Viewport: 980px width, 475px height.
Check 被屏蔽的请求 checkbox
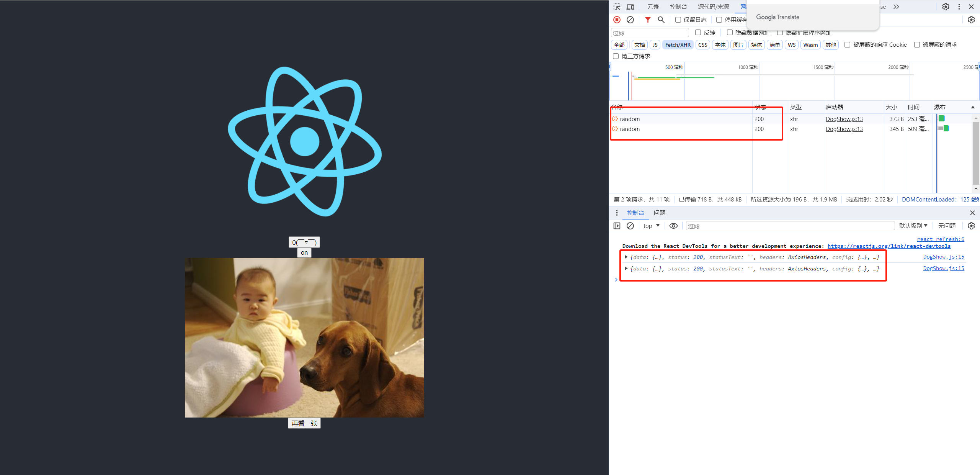click(x=917, y=45)
